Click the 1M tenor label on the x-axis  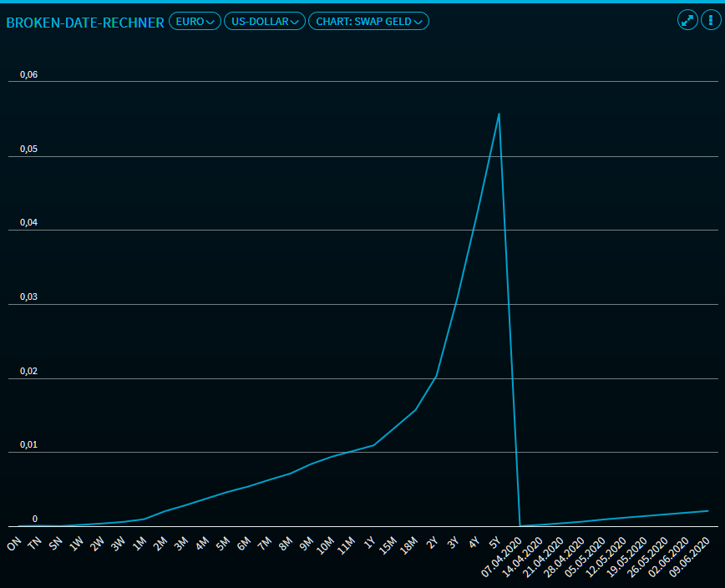139,544
